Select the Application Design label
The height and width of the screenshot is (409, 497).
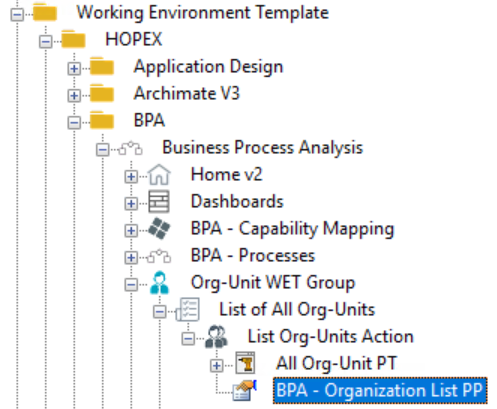pos(208,67)
